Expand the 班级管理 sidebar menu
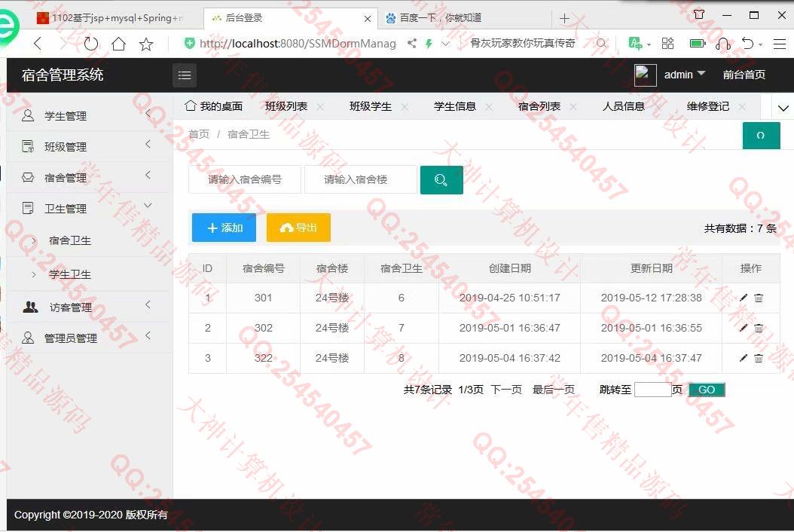This screenshot has width=794, height=532. point(90,147)
